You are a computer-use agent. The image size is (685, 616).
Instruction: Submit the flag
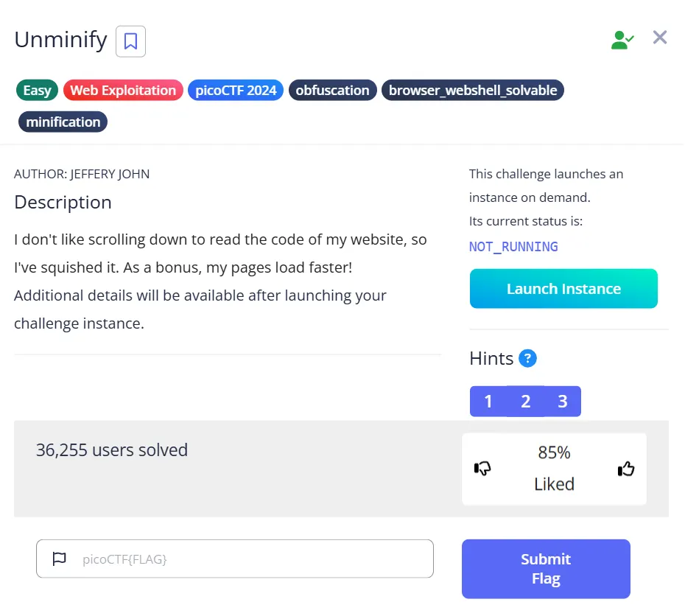545,568
